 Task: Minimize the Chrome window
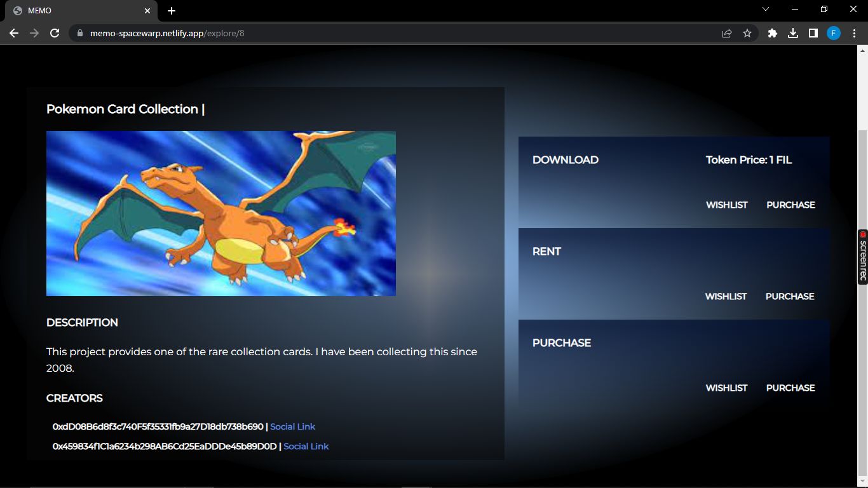pyautogui.click(x=795, y=9)
